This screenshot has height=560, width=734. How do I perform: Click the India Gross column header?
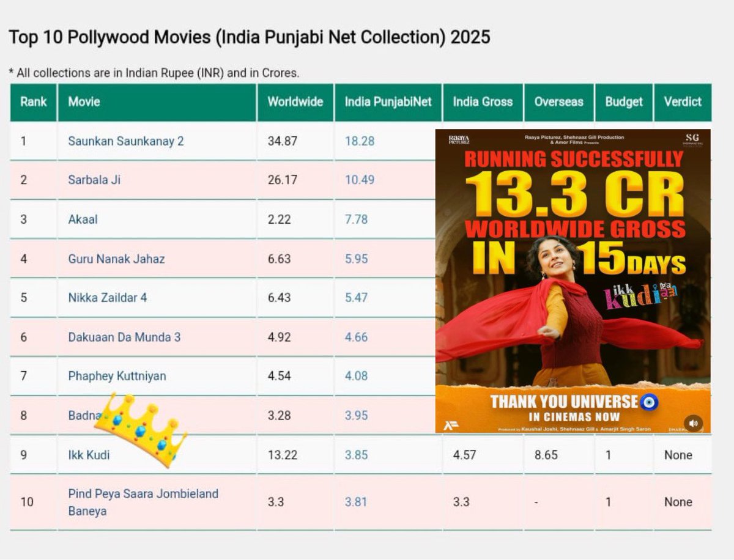pyautogui.click(x=483, y=102)
